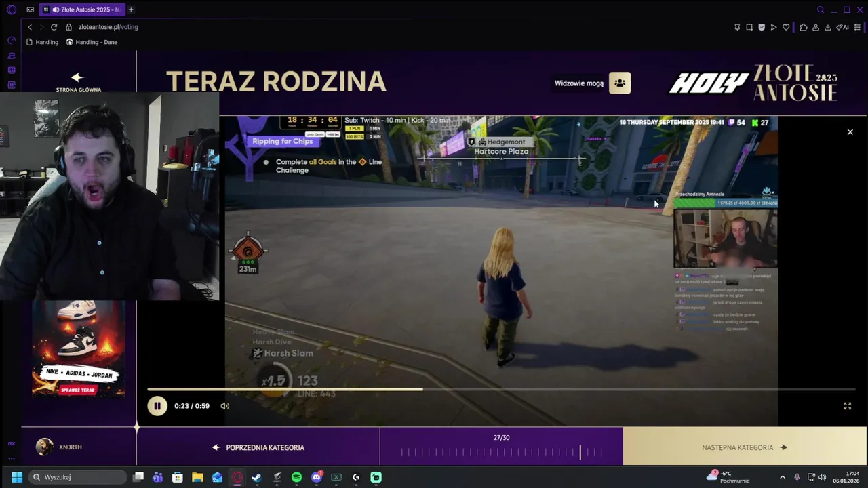Close the video overlay with X
The height and width of the screenshot is (488, 868).
pos(850,132)
